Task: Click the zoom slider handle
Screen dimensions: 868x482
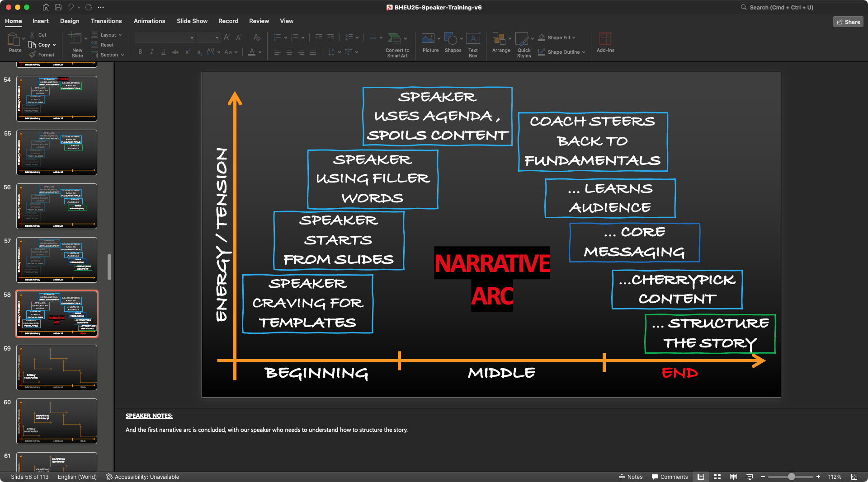Action: (x=791, y=477)
